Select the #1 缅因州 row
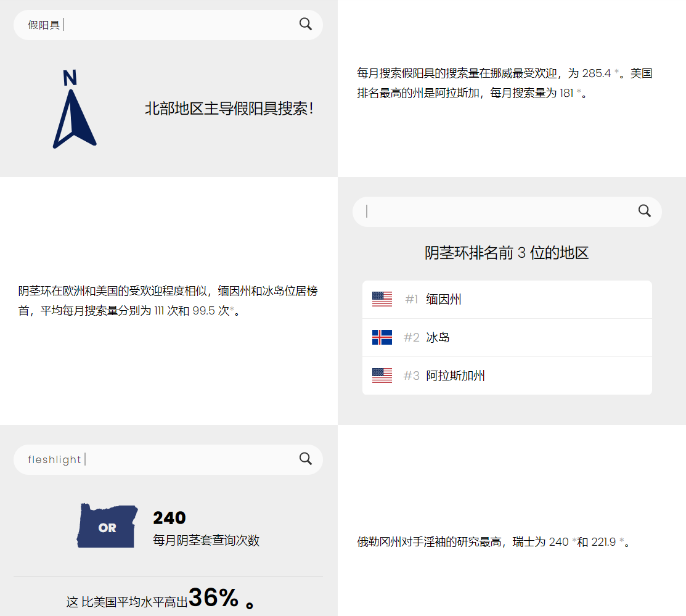This screenshot has width=686, height=616. pos(507,300)
